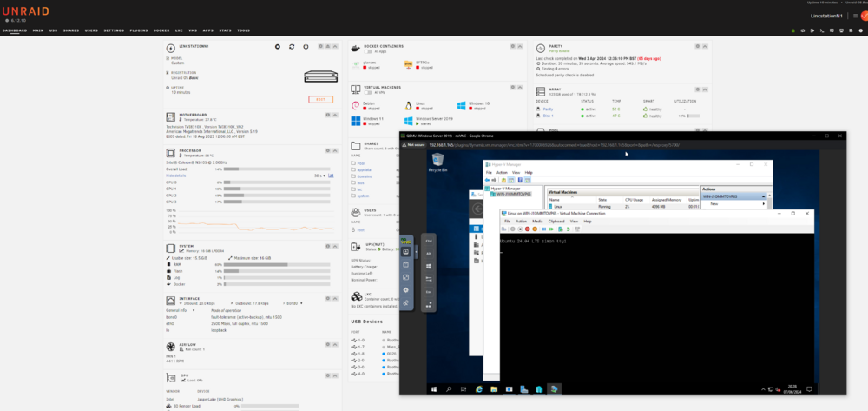Collapse the Array tile
868x411 pixels.
705,89
